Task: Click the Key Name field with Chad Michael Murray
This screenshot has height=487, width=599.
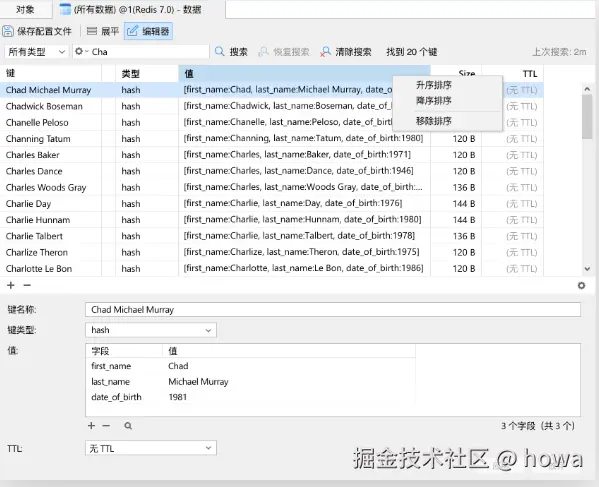Action: click(x=333, y=309)
